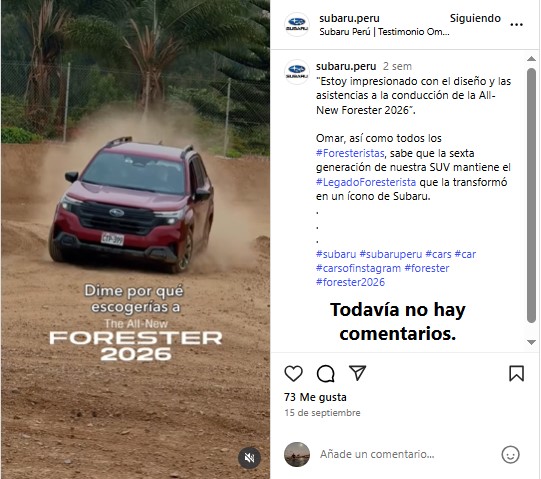Share post with paper plane icon
541x479 pixels.
[x=357, y=373]
